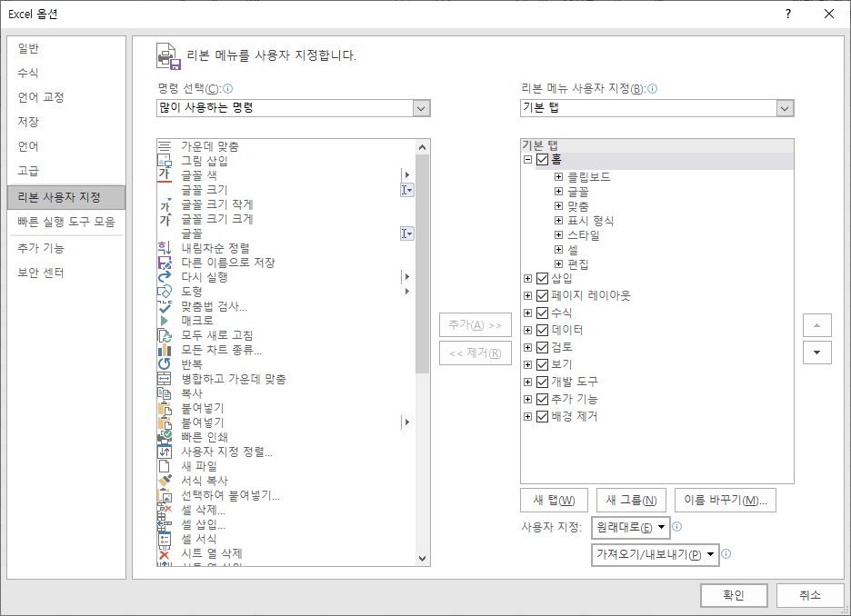Select the 다른 이름으로 저장 icon
This screenshot has width=851, height=616.
tap(165, 263)
